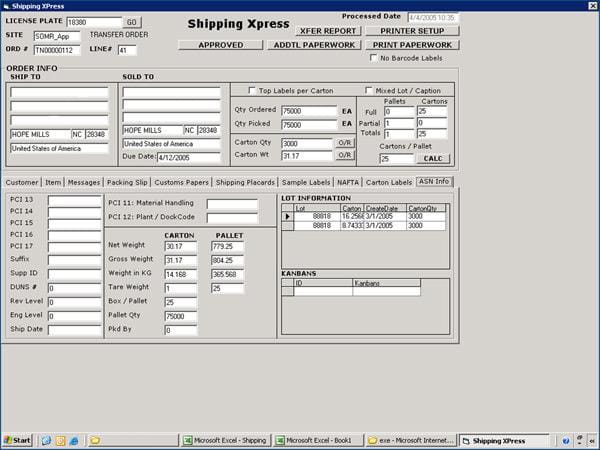
Task: Click the Pallet Qty field
Action: 181,316
